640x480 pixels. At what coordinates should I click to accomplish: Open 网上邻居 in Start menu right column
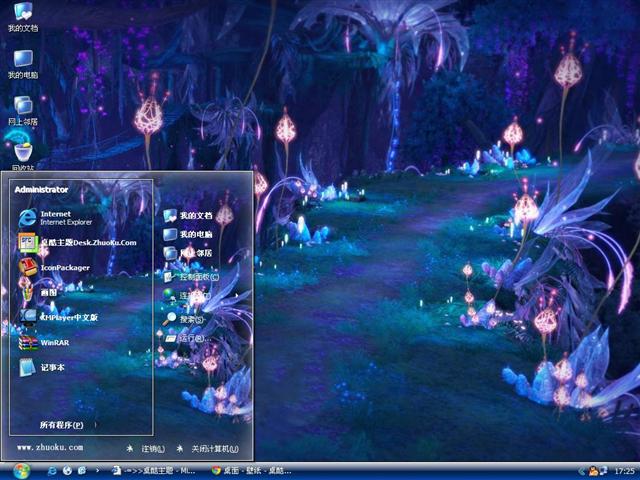point(188,253)
